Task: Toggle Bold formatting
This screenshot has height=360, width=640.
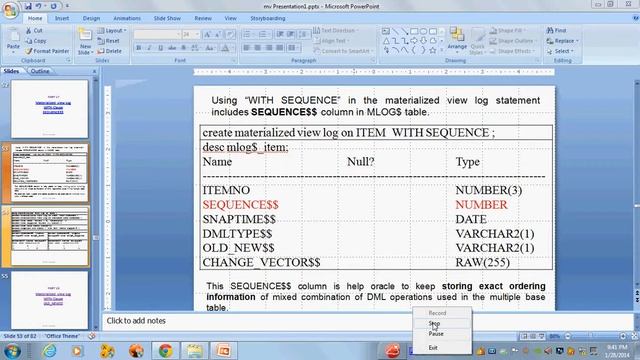Action: coord(139,48)
